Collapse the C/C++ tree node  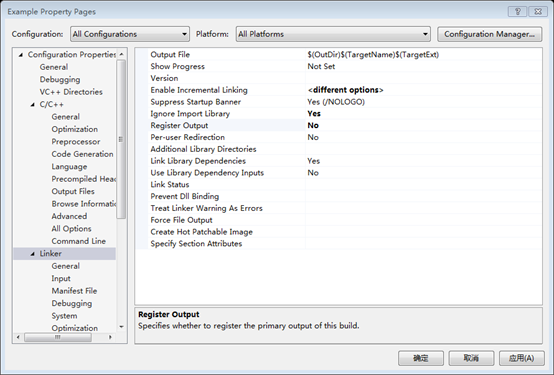pos(33,105)
